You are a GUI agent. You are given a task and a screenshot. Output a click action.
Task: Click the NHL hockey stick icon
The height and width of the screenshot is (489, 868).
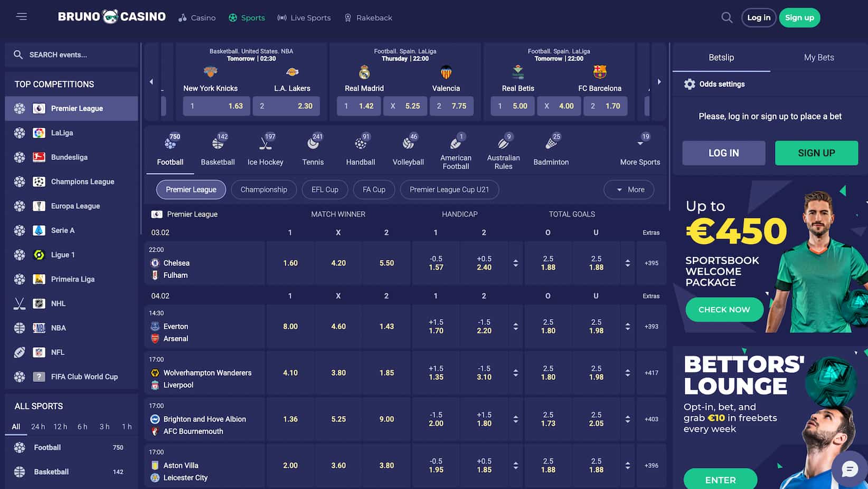click(x=20, y=303)
